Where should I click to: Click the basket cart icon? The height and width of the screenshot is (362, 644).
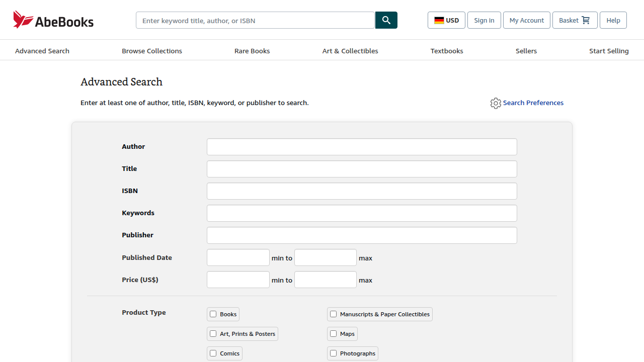(x=586, y=20)
